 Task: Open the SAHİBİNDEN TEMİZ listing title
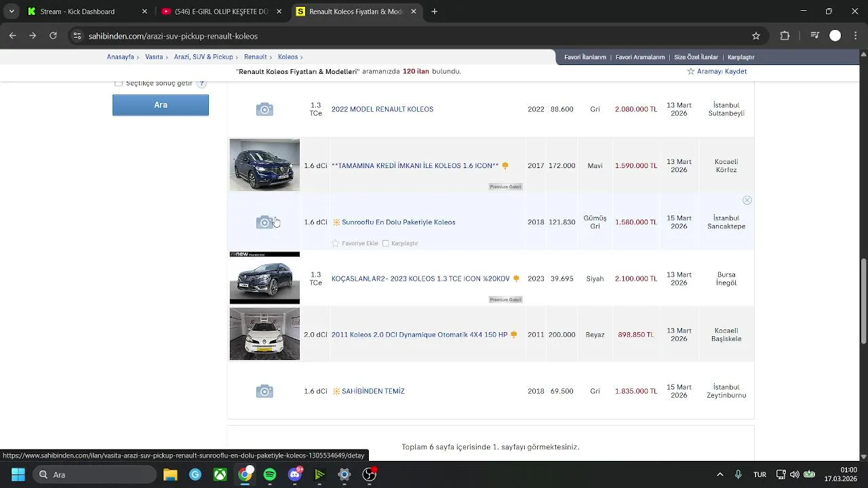373,391
